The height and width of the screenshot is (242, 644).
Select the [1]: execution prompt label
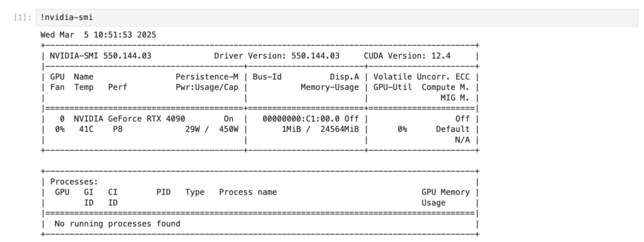point(23,18)
